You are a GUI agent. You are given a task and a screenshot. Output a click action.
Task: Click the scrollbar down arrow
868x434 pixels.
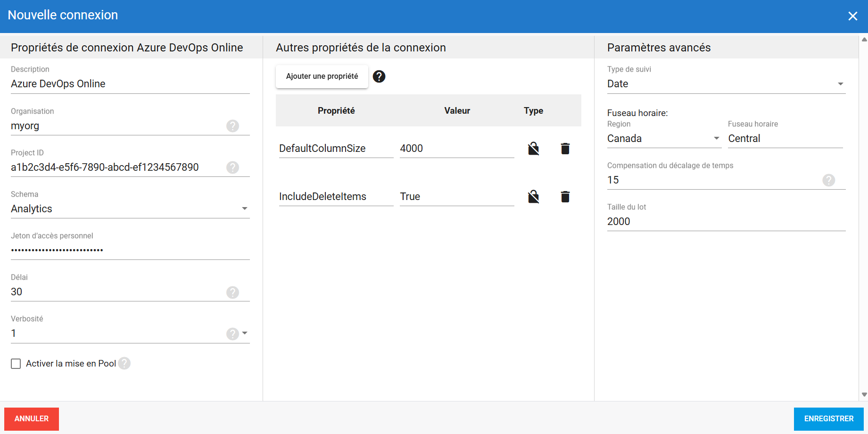[864, 395]
